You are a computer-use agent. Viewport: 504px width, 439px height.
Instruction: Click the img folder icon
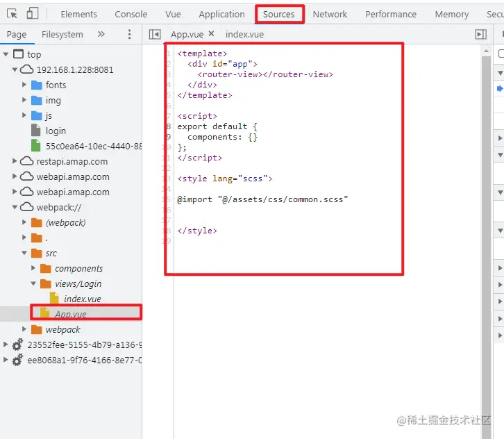[x=37, y=100]
